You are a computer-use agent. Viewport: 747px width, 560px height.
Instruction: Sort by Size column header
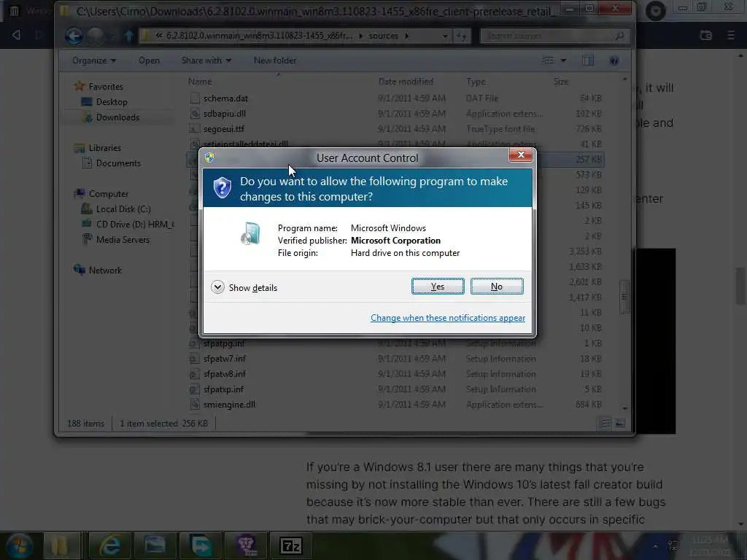click(561, 82)
